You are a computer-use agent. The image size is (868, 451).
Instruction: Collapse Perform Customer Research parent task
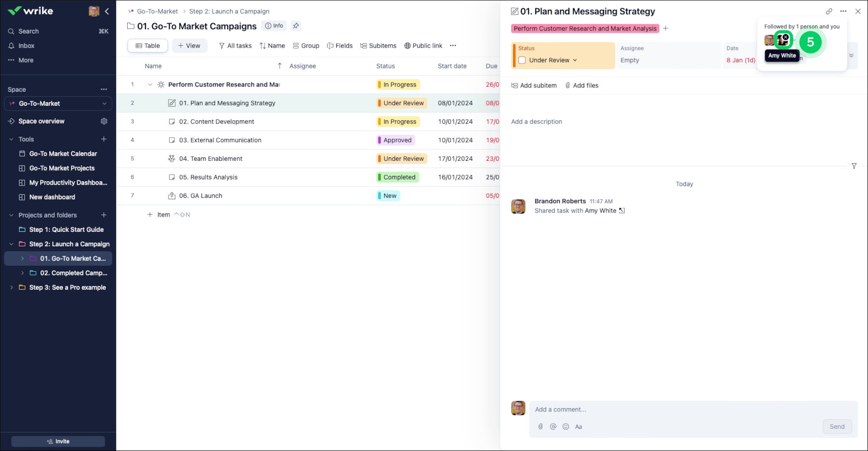coord(150,85)
